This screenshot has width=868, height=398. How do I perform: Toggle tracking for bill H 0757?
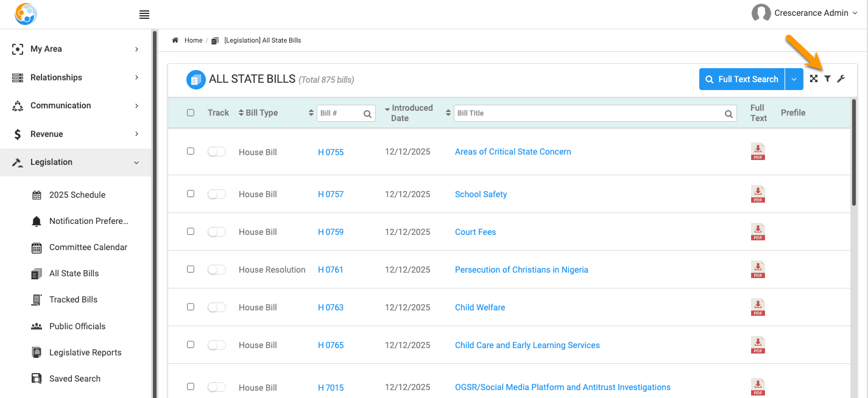217,194
